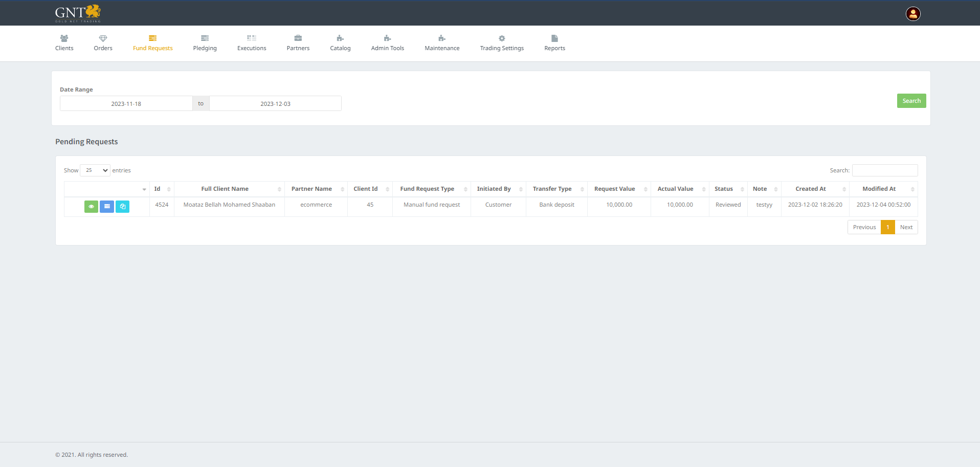This screenshot has width=980, height=467.
Task: Focus the table Search input box
Action: (x=885, y=170)
